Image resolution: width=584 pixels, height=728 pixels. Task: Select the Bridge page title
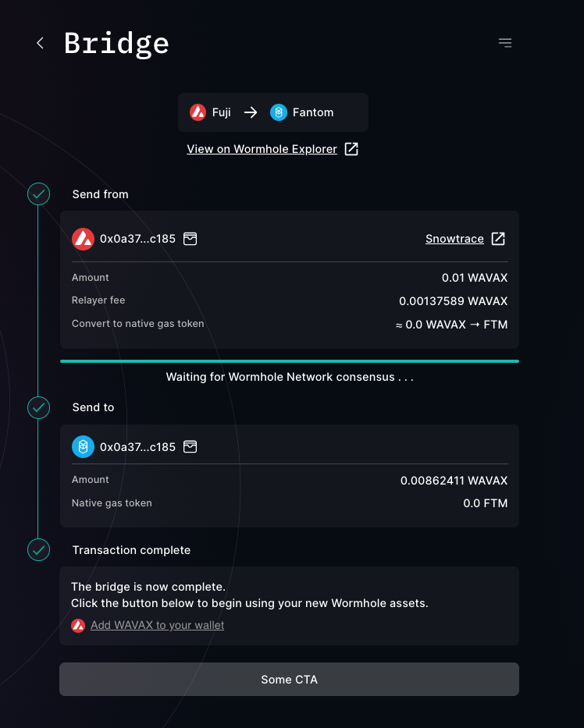pyautogui.click(x=116, y=43)
